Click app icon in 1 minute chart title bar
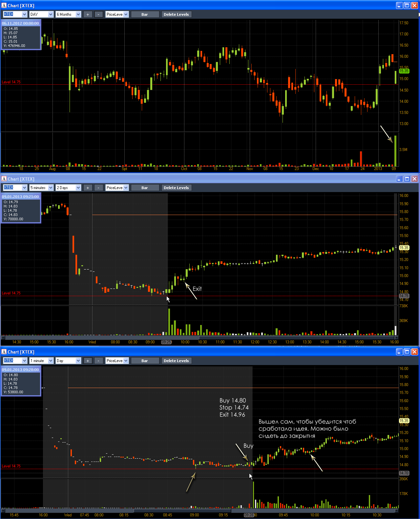Screen dimensions: 420x519 4,352
